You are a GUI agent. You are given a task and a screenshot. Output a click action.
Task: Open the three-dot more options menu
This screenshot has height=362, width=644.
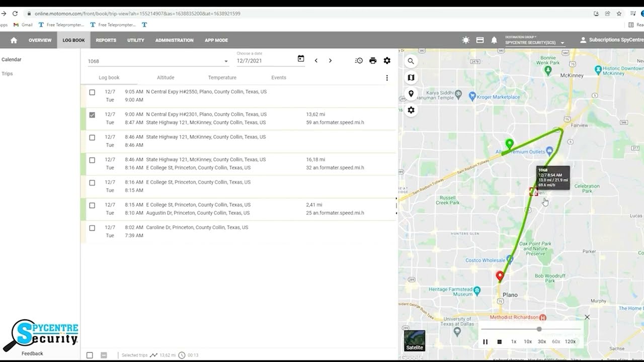(x=387, y=78)
